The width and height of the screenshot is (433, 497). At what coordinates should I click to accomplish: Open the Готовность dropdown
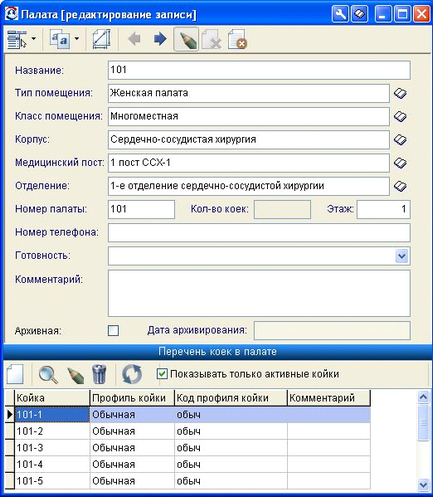(402, 256)
